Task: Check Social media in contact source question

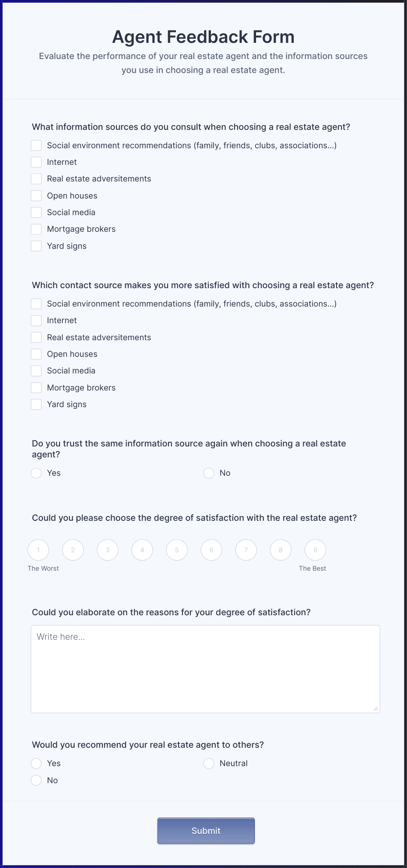Action: click(x=36, y=371)
